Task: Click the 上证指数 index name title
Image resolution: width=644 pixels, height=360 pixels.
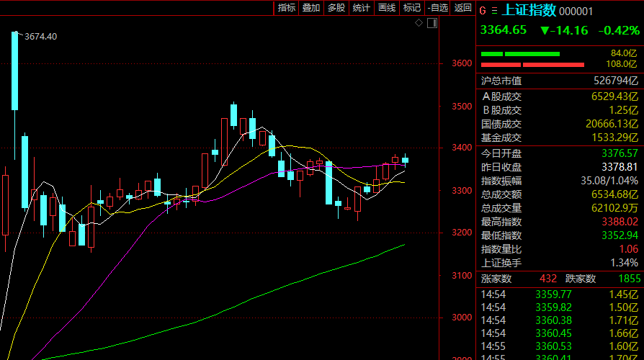Action: click(529, 11)
